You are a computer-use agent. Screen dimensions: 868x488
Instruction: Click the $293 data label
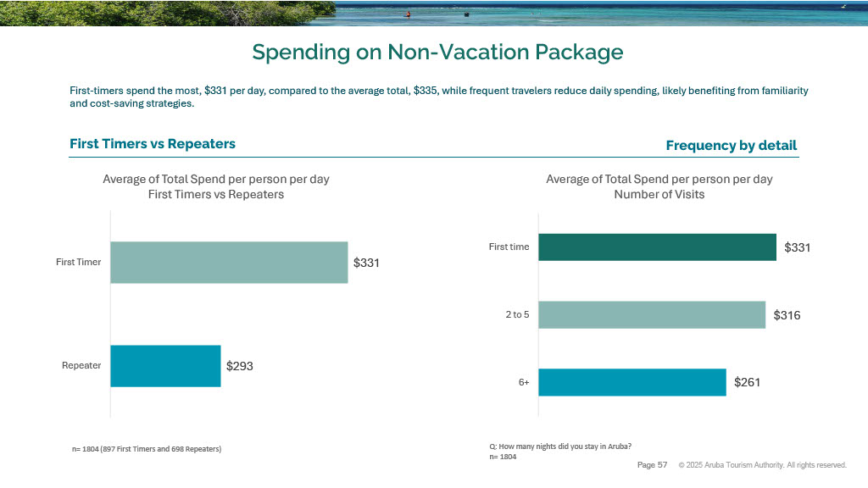tap(240, 367)
